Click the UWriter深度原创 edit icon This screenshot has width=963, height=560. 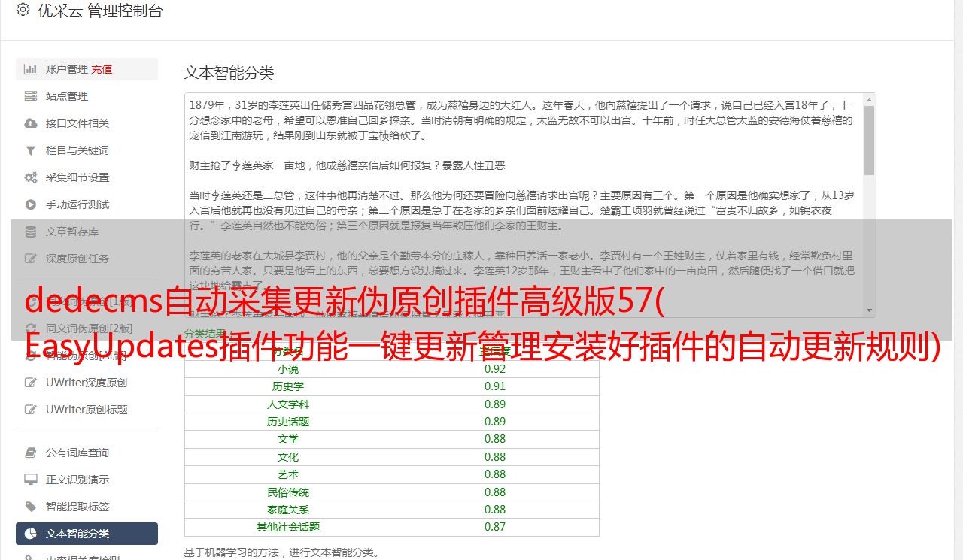31,383
